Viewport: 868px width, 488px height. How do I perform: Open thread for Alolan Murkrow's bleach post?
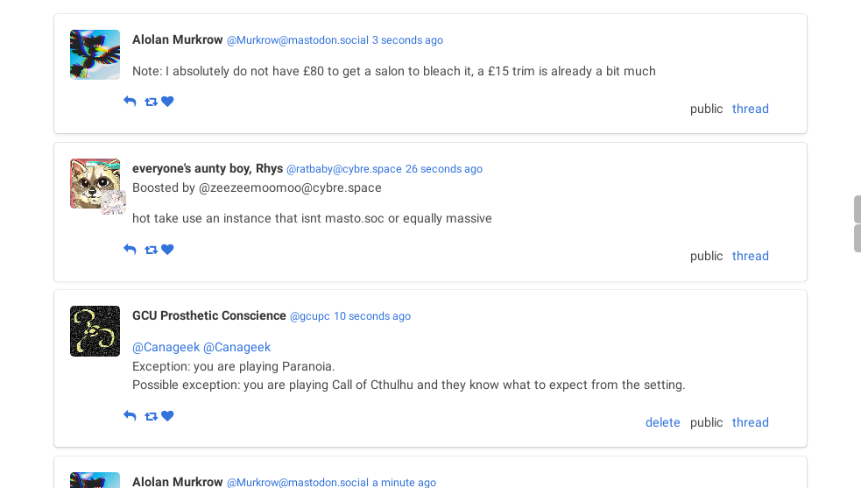[x=750, y=109]
